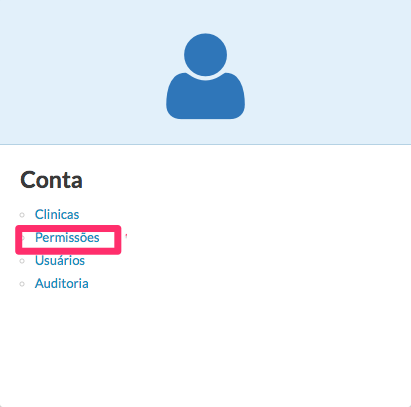Open the Permissões link
This screenshot has width=411, height=407.
click(67, 238)
